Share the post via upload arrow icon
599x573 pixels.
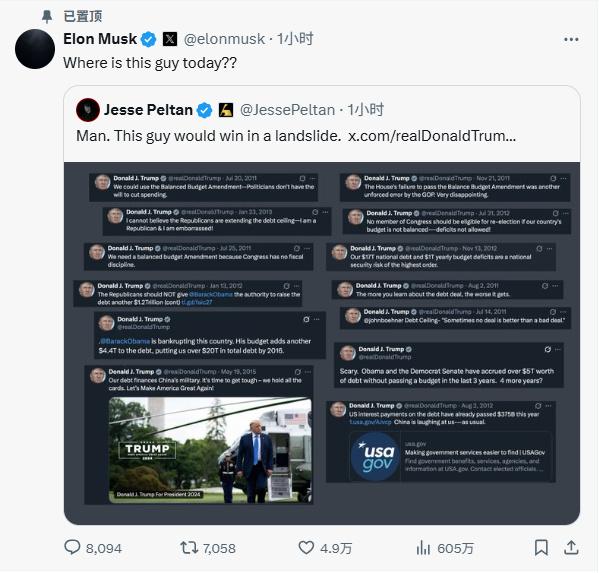point(571,547)
